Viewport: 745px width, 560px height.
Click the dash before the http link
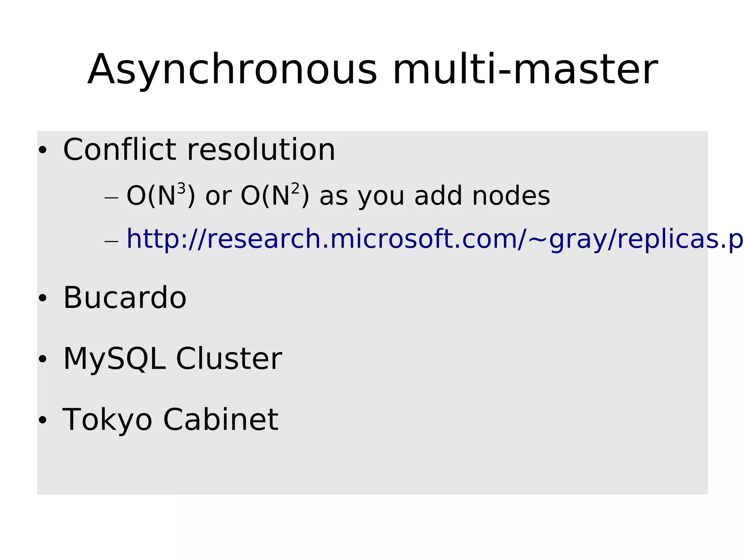point(111,241)
